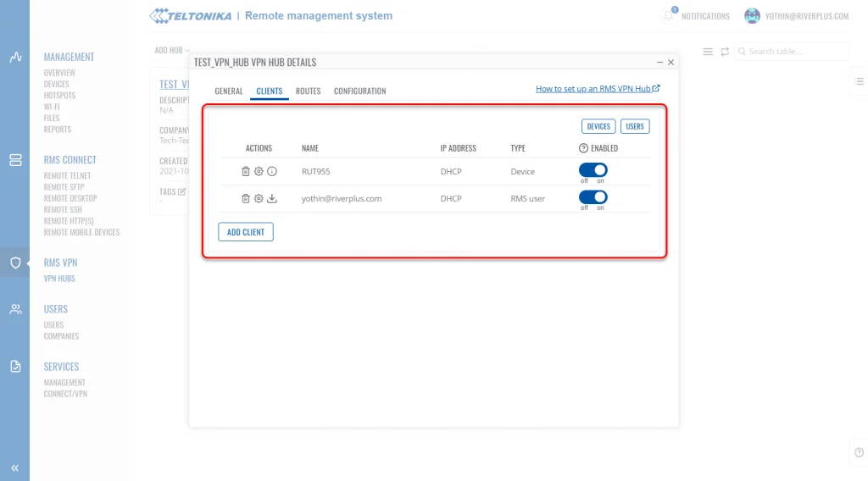Open the notifications bell
Screen dimensions: 868x481
pos(670,15)
